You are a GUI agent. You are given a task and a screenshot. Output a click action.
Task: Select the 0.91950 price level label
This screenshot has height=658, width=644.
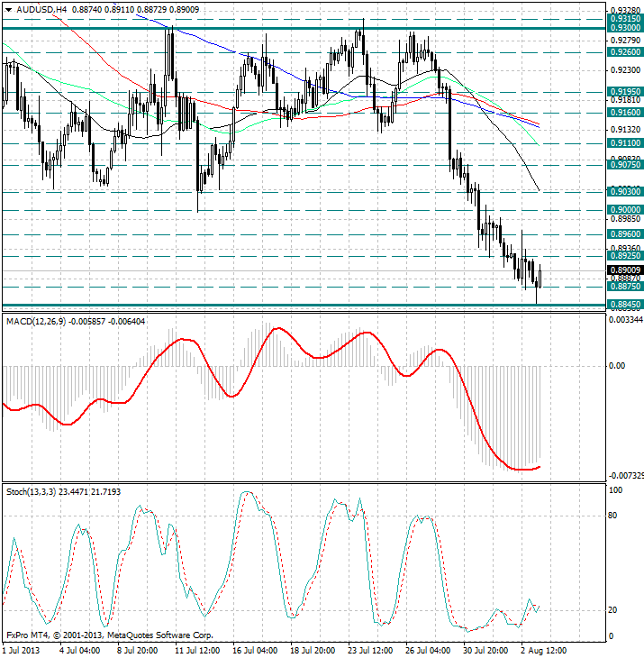coord(624,92)
